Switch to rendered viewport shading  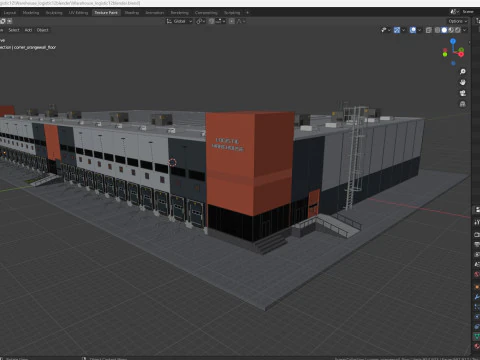458,30
